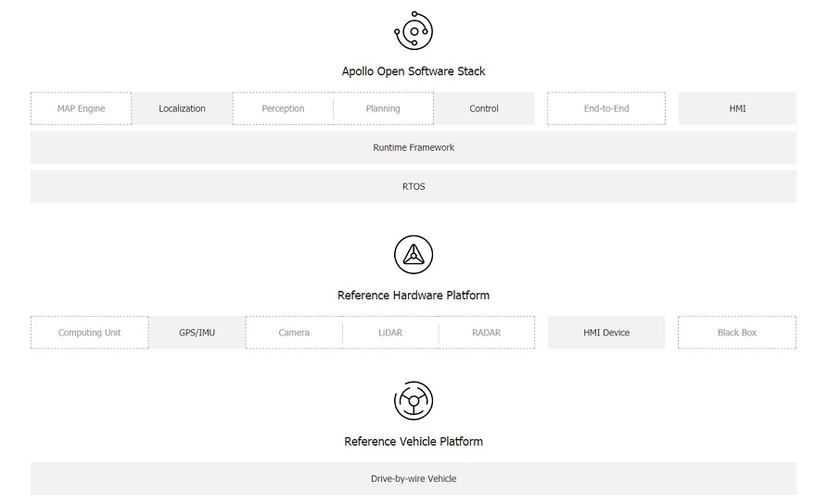815x504 pixels.
Task: Click the Reference Vehicle Platform steering wheel icon
Action: [413, 401]
